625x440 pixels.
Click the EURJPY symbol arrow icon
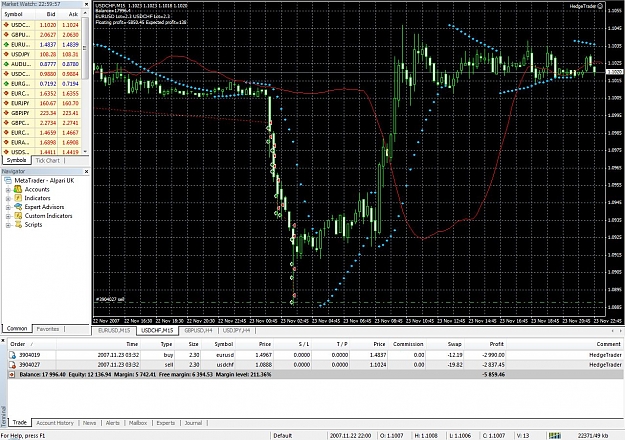(x=6, y=103)
